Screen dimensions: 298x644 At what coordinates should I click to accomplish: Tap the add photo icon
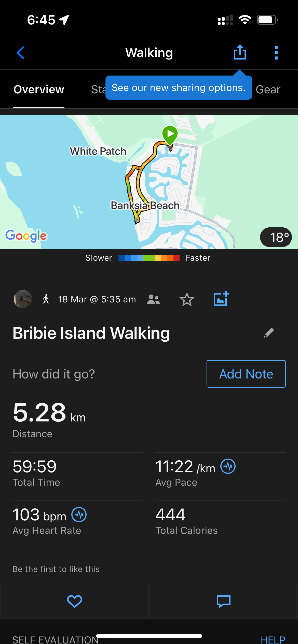(x=221, y=299)
